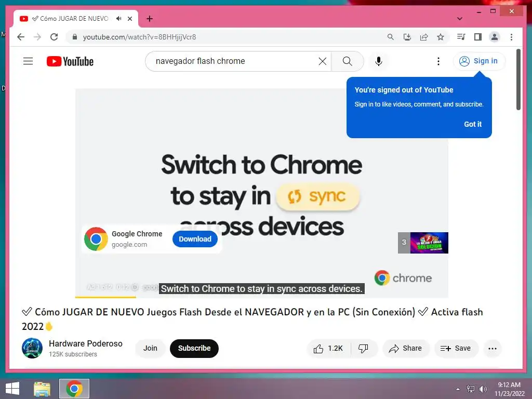Open the Hardware Poderoso channel name
The width and height of the screenshot is (532, 399).
(86, 343)
